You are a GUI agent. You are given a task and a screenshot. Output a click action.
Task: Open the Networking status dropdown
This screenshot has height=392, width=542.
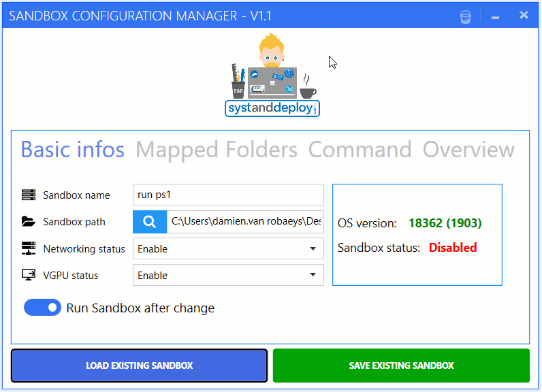click(x=228, y=249)
